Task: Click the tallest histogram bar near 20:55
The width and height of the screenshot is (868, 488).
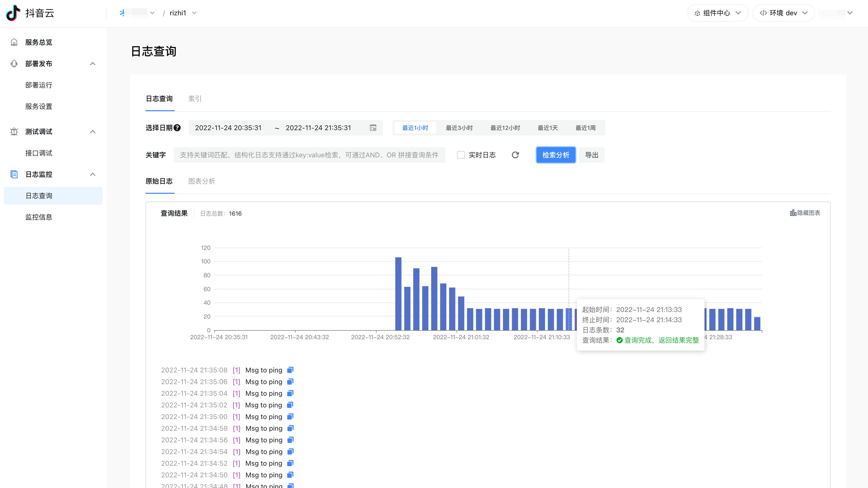Action: 398,294
